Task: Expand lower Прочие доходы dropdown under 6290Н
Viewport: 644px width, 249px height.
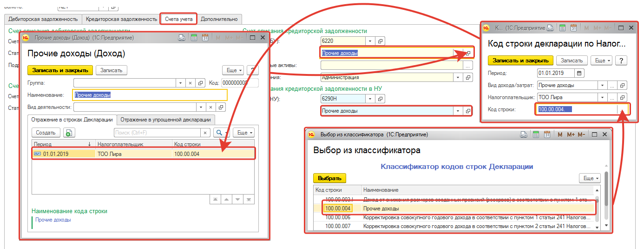Action: click(458, 111)
